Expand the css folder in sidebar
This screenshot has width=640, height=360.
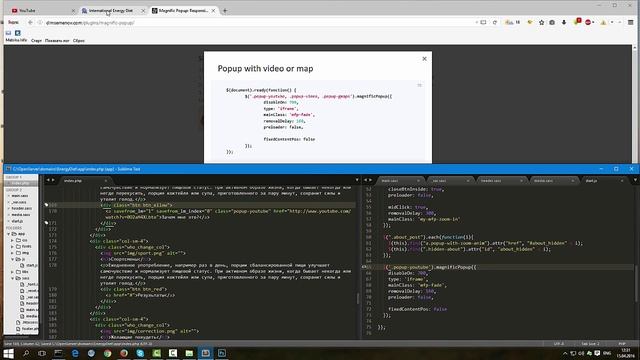(13, 240)
